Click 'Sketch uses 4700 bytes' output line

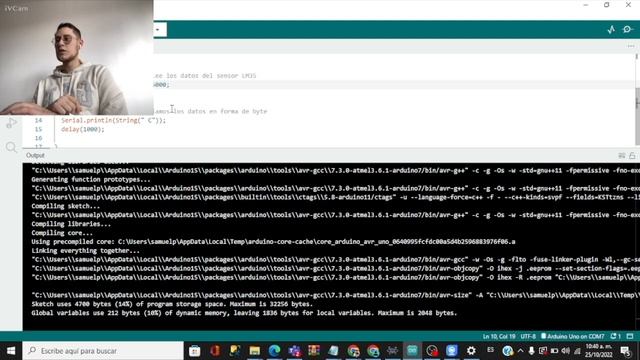pos(172,304)
